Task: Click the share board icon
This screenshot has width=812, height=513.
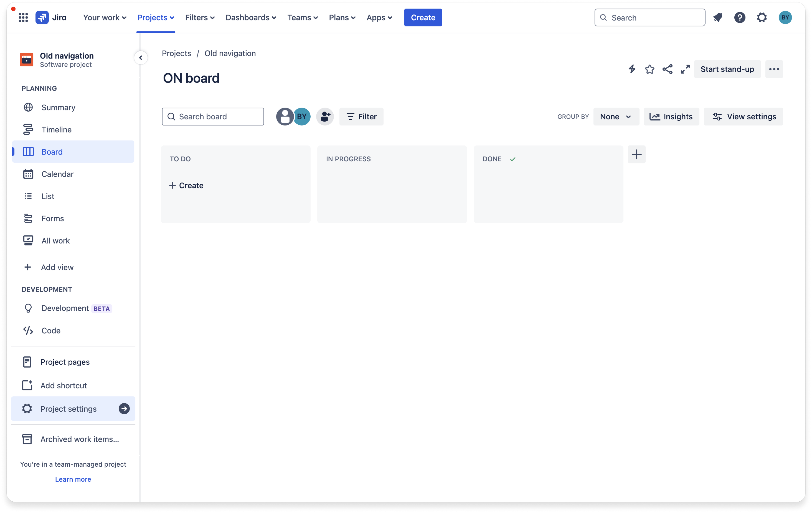Action: 667,69
